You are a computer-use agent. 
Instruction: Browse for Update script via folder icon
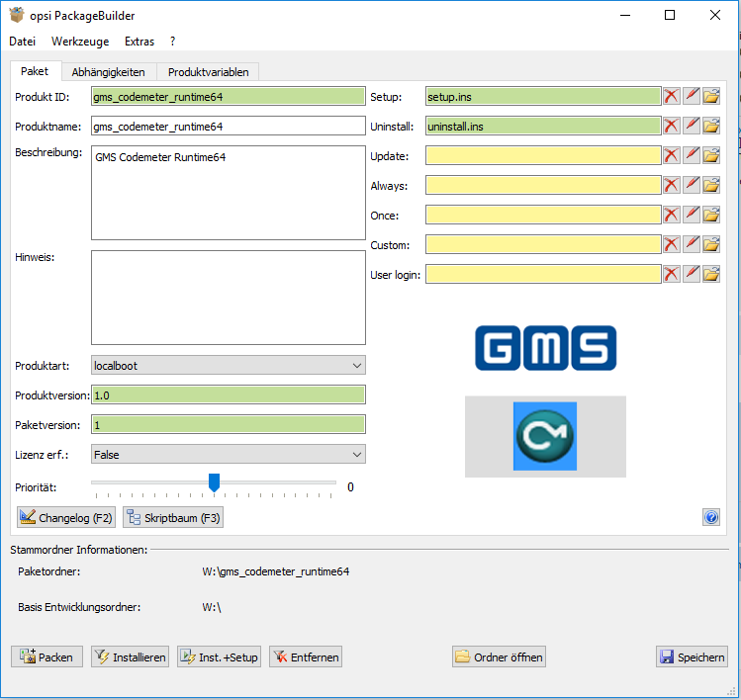(x=711, y=156)
